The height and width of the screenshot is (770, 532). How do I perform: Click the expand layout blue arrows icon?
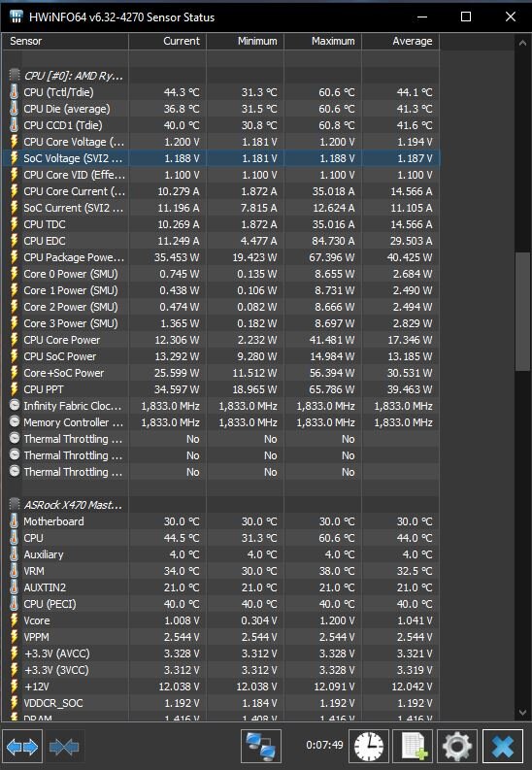(x=22, y=747)
